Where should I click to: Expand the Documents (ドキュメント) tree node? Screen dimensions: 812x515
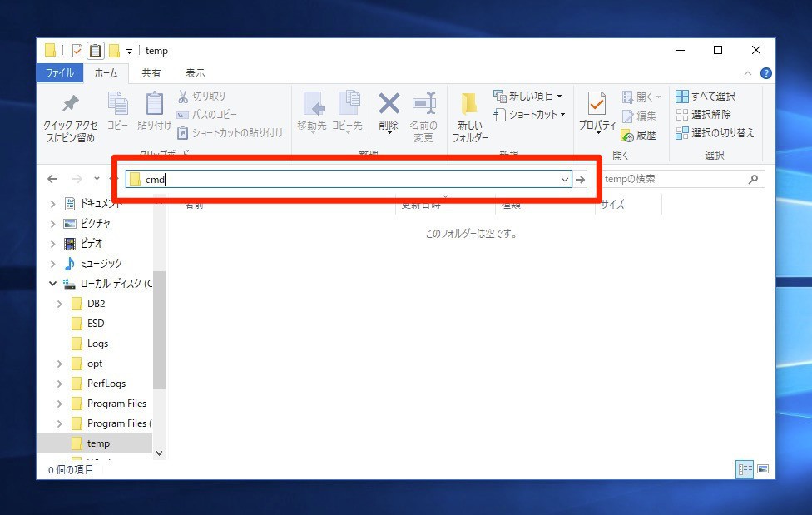click(x=52, y=203)
